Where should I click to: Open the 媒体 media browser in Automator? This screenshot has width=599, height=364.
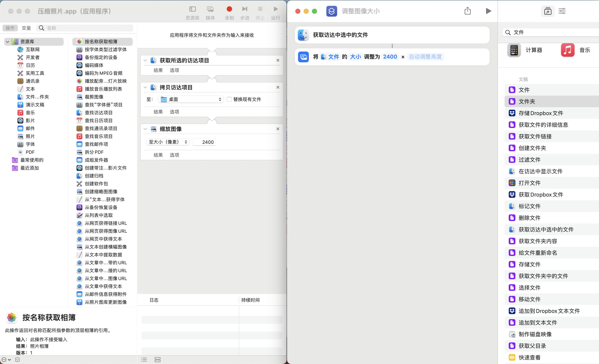(x=210, y=9)
